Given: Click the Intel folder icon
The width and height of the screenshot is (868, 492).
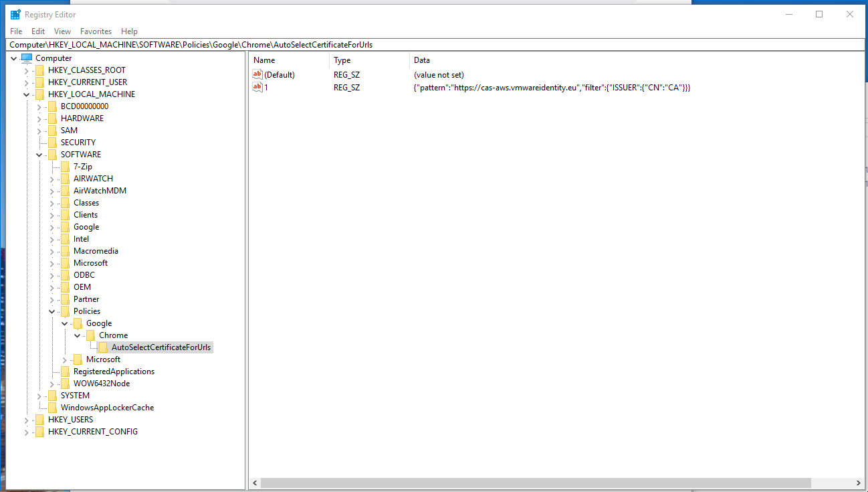Looking at the screenshot, I should [65, 239].
